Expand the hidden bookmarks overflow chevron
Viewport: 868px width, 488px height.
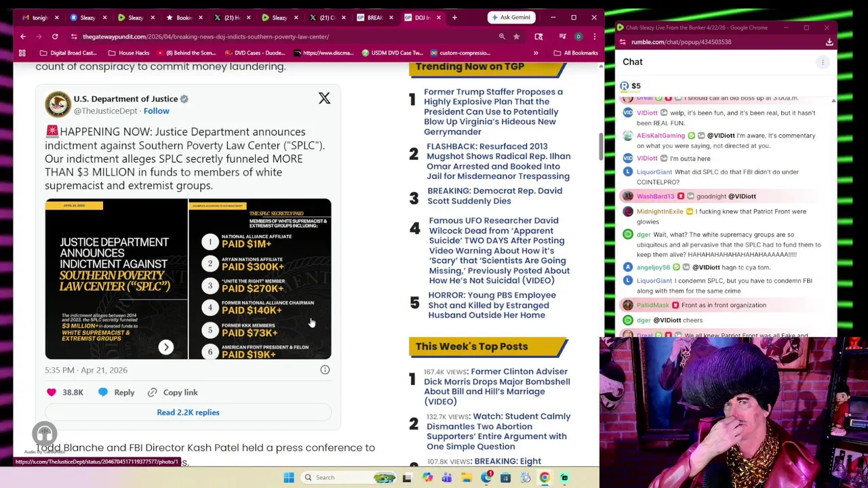point(536,53)
